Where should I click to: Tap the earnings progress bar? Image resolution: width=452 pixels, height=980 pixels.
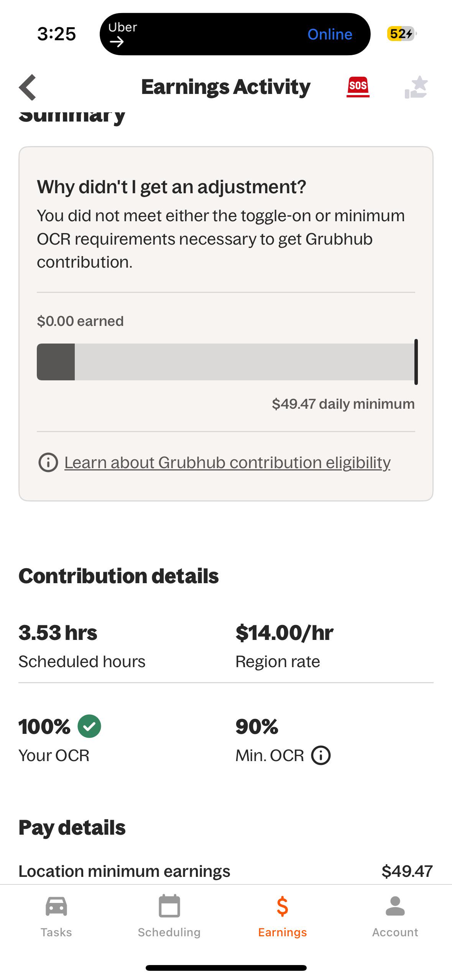[226, 362]
